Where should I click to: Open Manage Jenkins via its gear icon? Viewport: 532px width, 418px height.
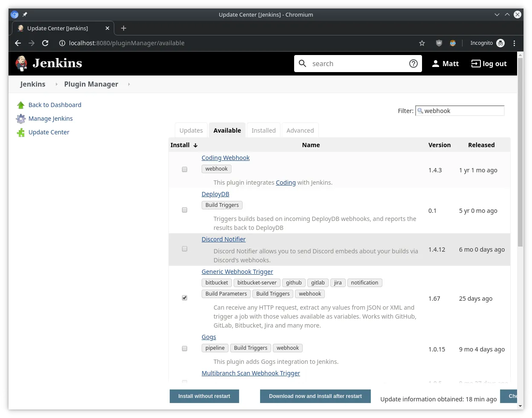point(20,119)
